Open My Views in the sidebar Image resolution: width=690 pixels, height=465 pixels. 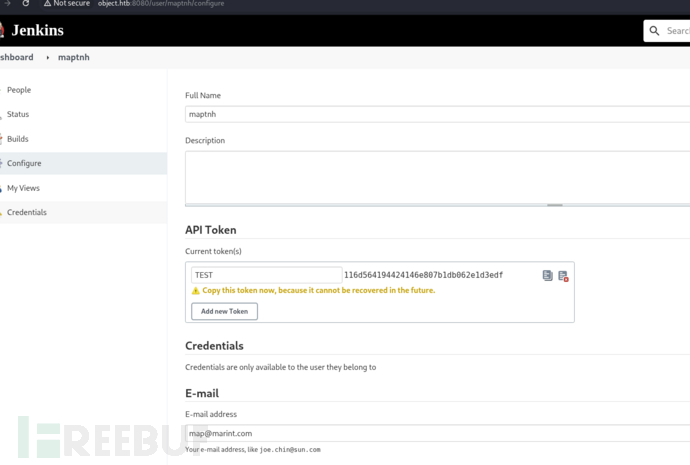click(x=23, y=188)
